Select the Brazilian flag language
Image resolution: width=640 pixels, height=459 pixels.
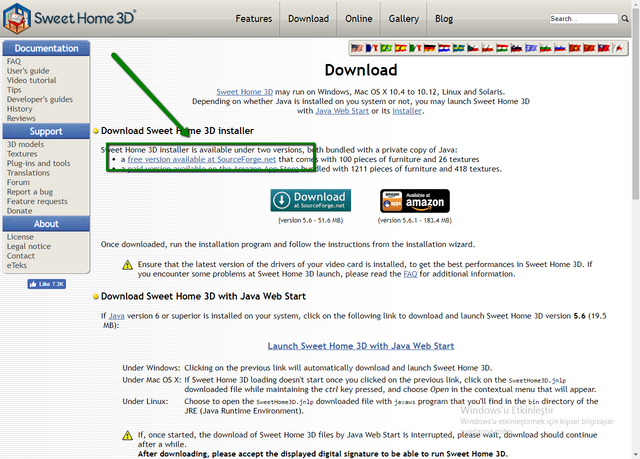(x=386, y=48)
